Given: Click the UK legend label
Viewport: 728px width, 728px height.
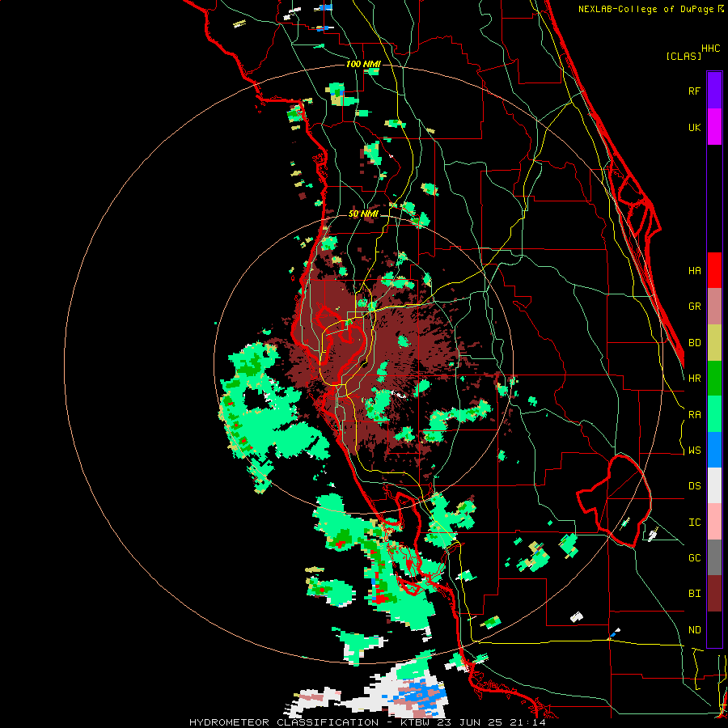Looking at the screenshot, I should tap(694, 127).
